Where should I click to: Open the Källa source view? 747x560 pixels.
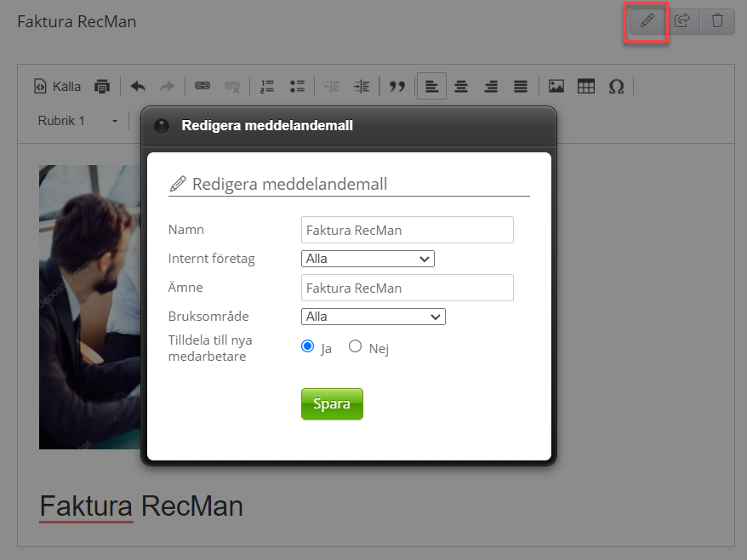(57, 86)
